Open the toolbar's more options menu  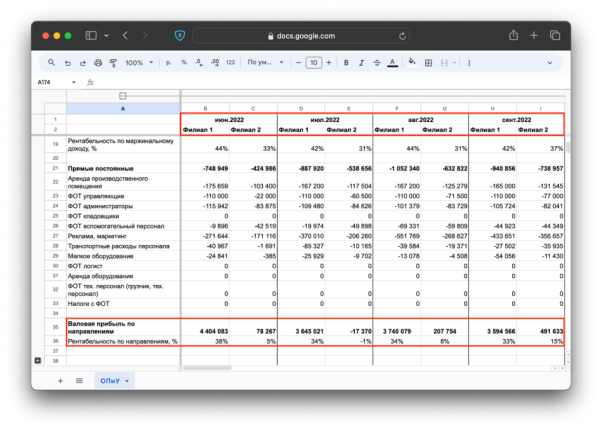coord(469,63)
